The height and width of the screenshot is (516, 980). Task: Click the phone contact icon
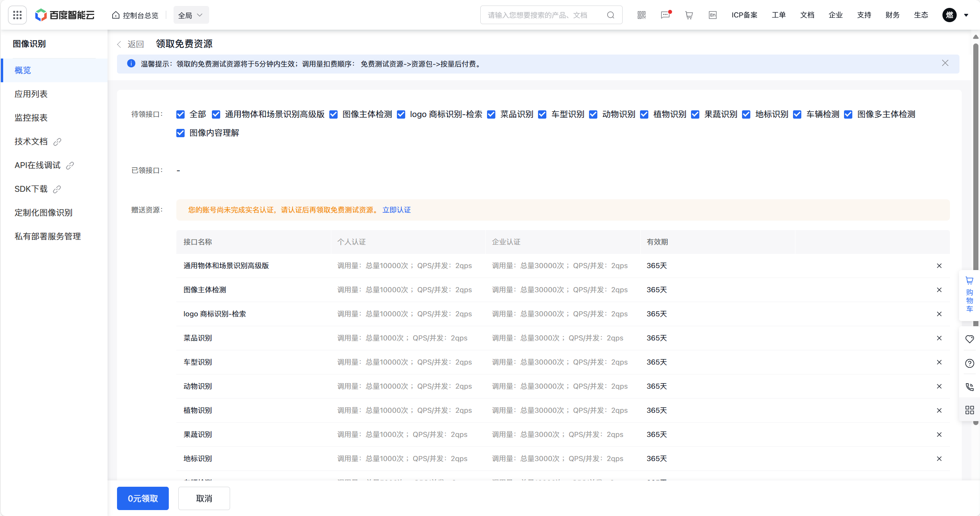[x=969, y=387]
